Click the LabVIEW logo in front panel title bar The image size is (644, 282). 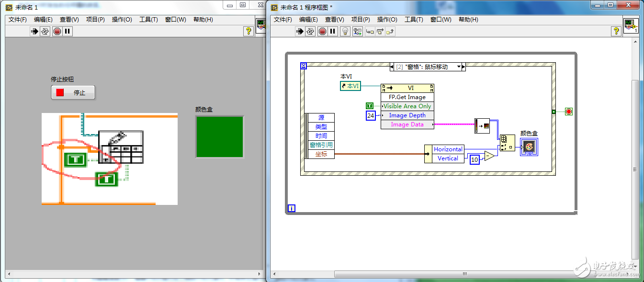(x=9, y=7)
